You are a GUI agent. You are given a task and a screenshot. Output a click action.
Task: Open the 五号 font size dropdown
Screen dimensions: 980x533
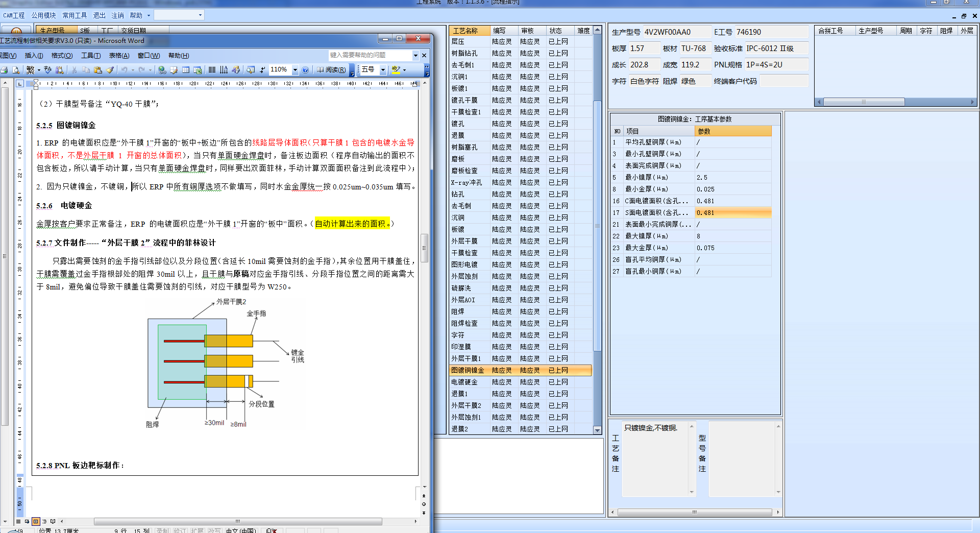click(x=383, y=70)
